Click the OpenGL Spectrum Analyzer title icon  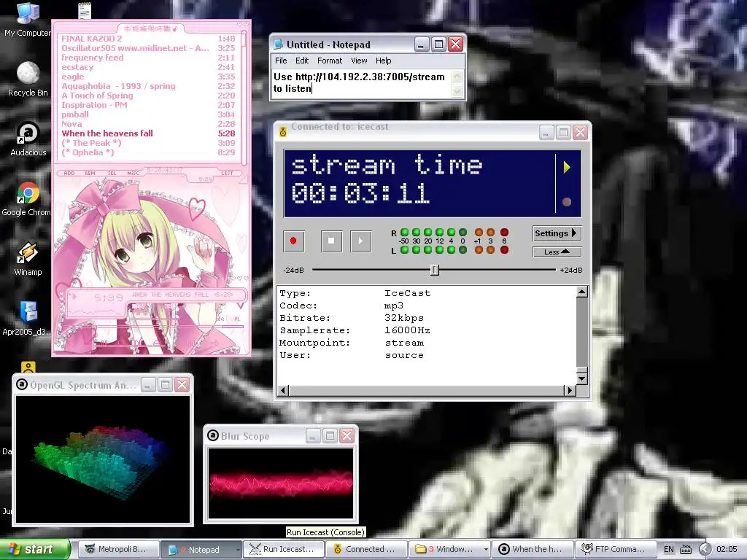tap(22, 385)
